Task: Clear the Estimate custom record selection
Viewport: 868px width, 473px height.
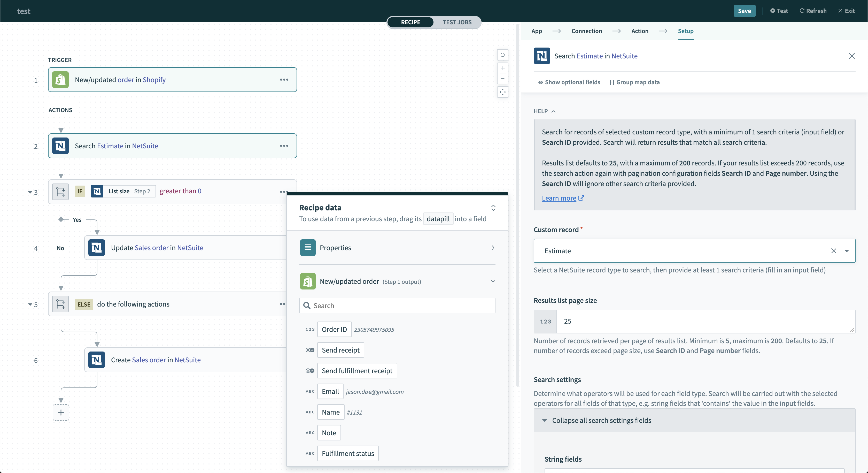Action: coord(834,250)
